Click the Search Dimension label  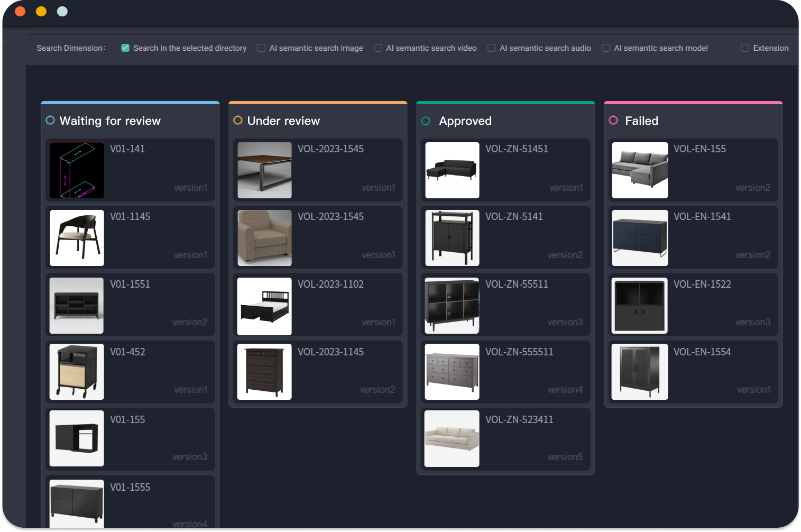[71, 48]
